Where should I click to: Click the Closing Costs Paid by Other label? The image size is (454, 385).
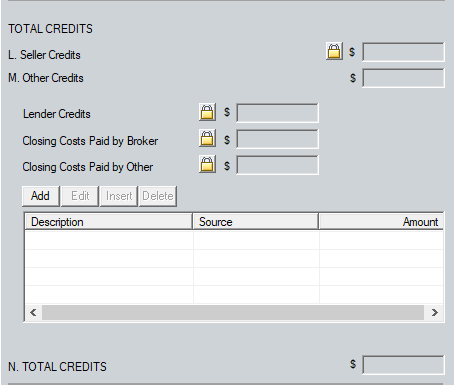point(88,167)
